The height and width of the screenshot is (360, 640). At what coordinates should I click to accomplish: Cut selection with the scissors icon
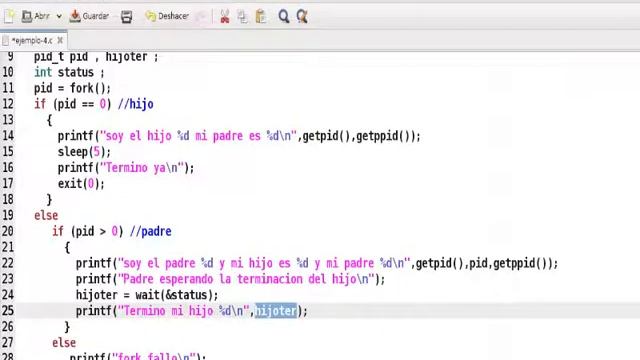click(x=224, y=17)
